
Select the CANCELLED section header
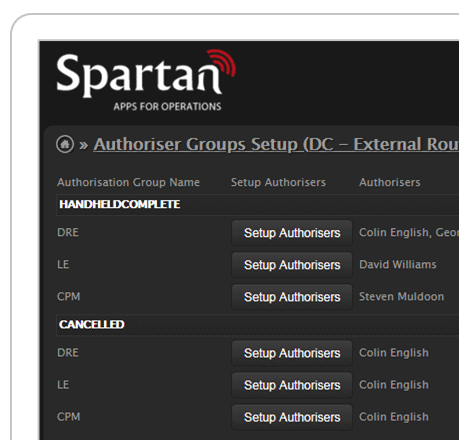tap(257, 324)
